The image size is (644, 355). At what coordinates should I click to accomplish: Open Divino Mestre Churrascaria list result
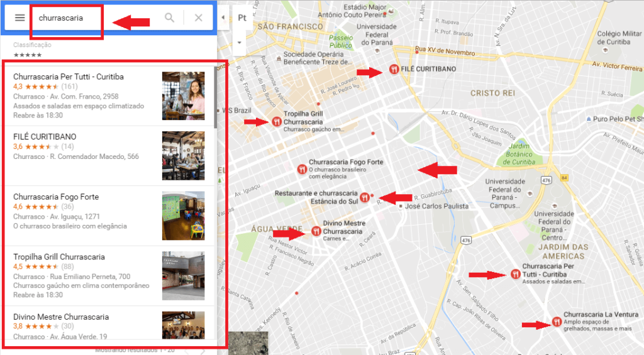coord(109,323)
